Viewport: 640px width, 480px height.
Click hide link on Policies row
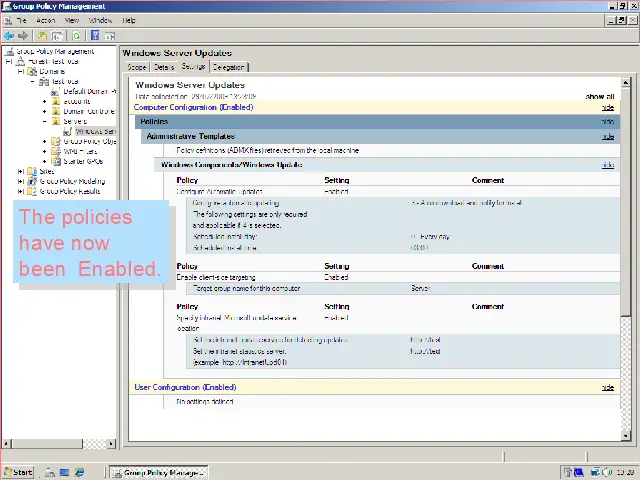(x=608, y=122)
